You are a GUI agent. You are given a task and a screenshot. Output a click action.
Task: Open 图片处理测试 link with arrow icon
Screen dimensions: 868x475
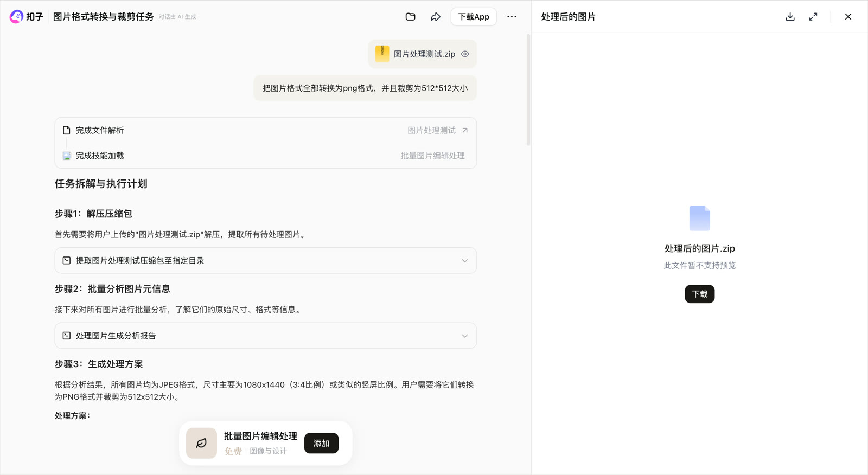pos(438,130)
